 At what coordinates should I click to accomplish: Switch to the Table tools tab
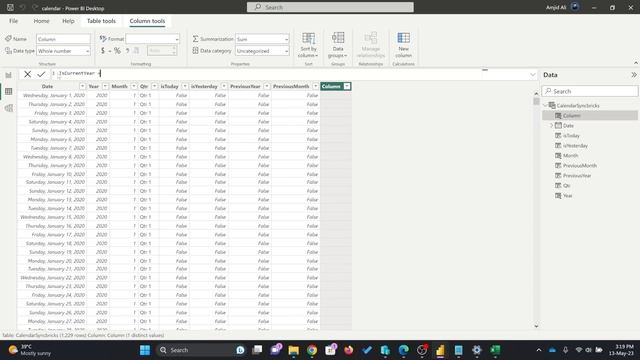101,21
